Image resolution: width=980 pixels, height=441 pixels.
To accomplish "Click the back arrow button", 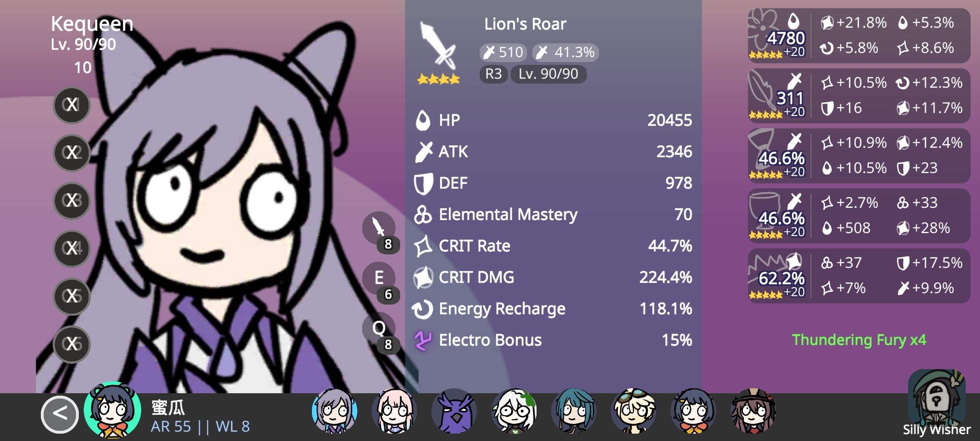I will 60,414.
